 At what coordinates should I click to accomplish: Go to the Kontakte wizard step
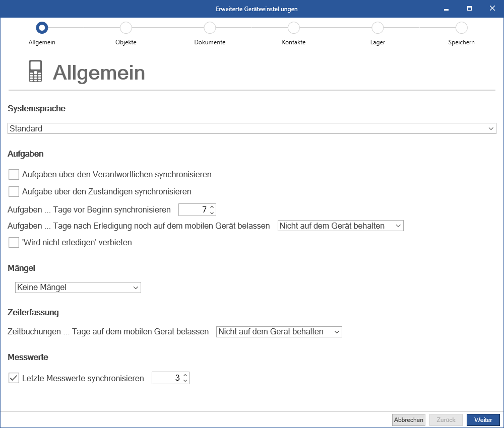click(293, 28)
